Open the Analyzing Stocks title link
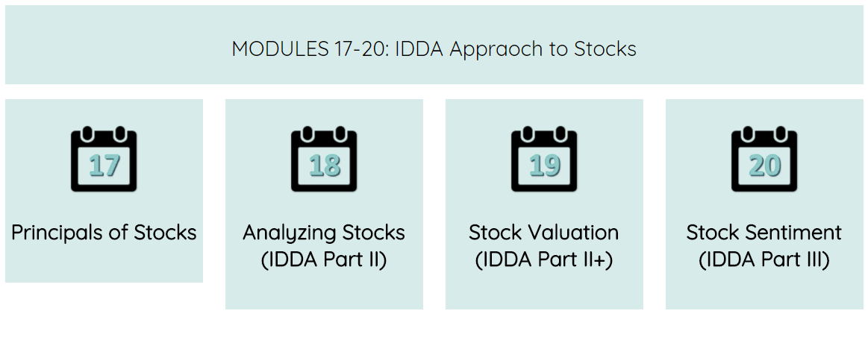The image size is (868, 343). 324,233
